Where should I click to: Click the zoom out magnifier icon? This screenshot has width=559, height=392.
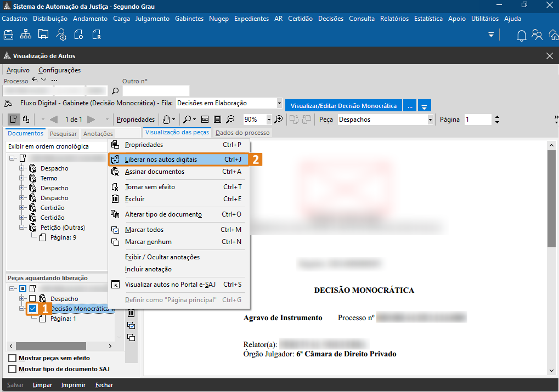tap(230, 120)
